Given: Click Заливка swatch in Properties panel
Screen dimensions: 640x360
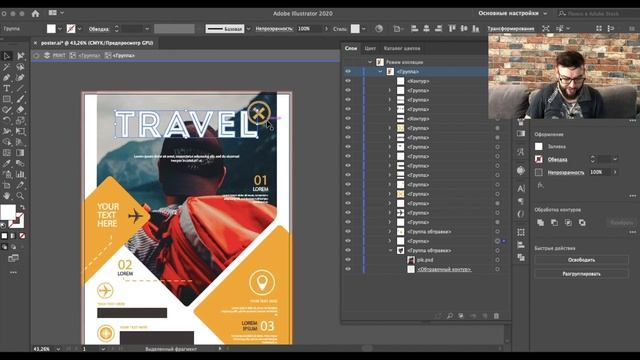Looking at the screenshot, I should (x=539, y=146).
